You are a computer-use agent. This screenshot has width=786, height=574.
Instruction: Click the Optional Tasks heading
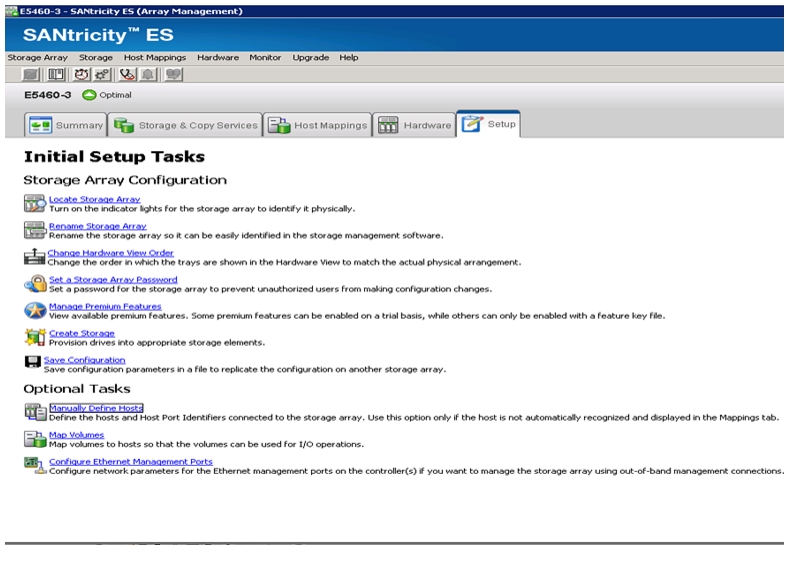[77, 389]
